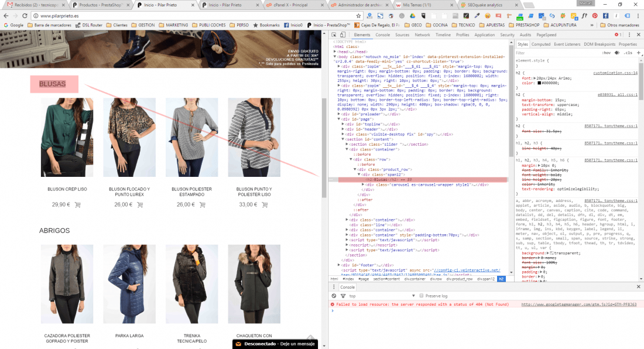Click the transparent background color swatch
Viewport: 644px width, 349px height.
551,254
